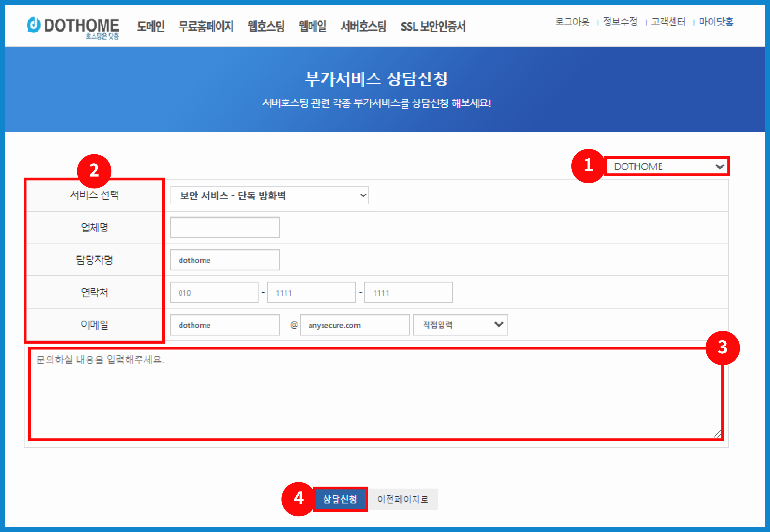Open the 직접입력 email domain dropdown
Screen dimensions: 770x532
coord(460,325)
